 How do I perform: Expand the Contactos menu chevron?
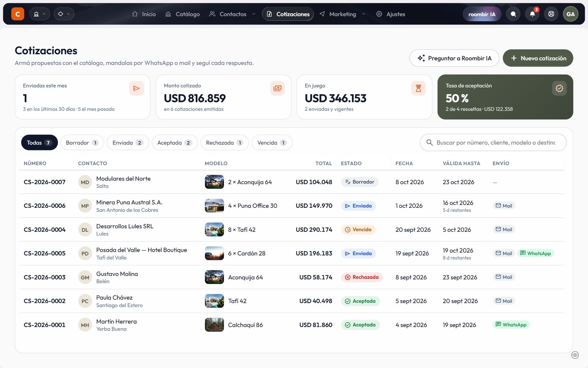pyautogui.click(x=254, y=14)
